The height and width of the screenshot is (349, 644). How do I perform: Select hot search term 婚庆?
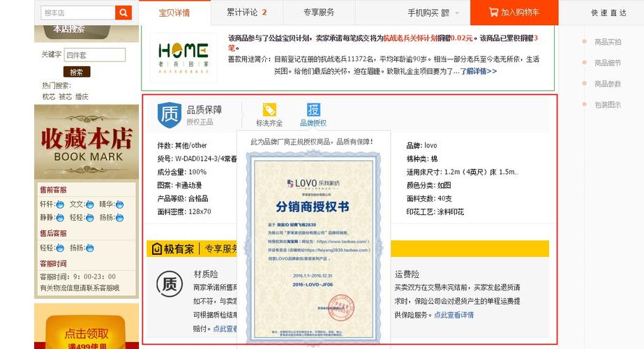click(x=82, y=96)
